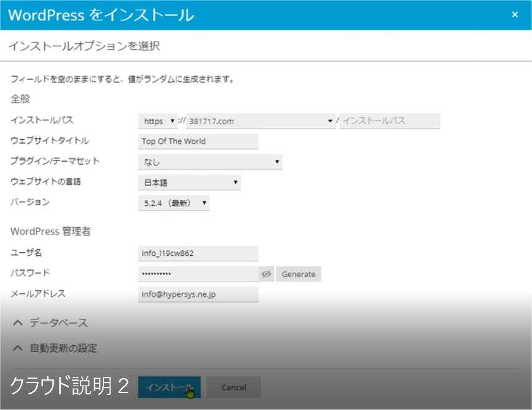Click the バージョン label

30,202
